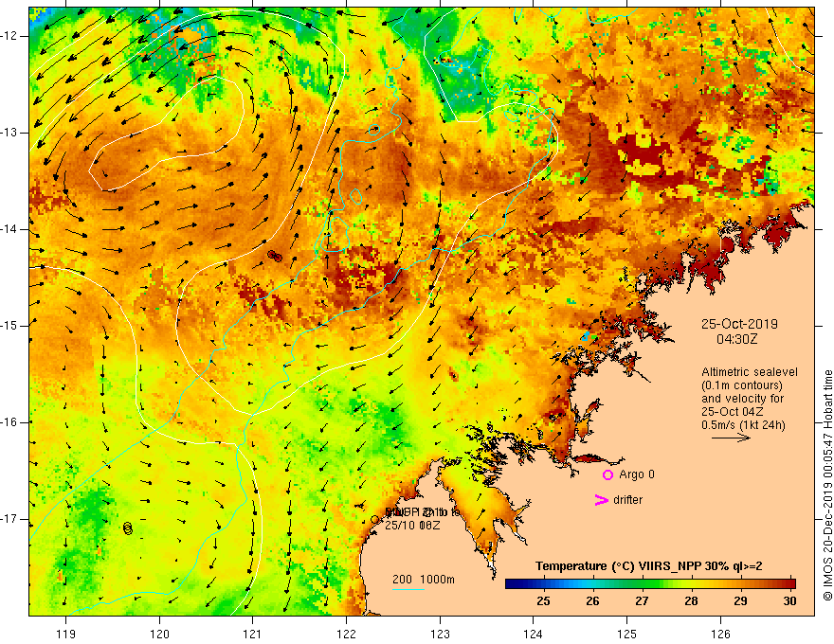Click the 'Argo 0' legend label
Viewport: 834px width, 644px height.
[x=637, y=474]
